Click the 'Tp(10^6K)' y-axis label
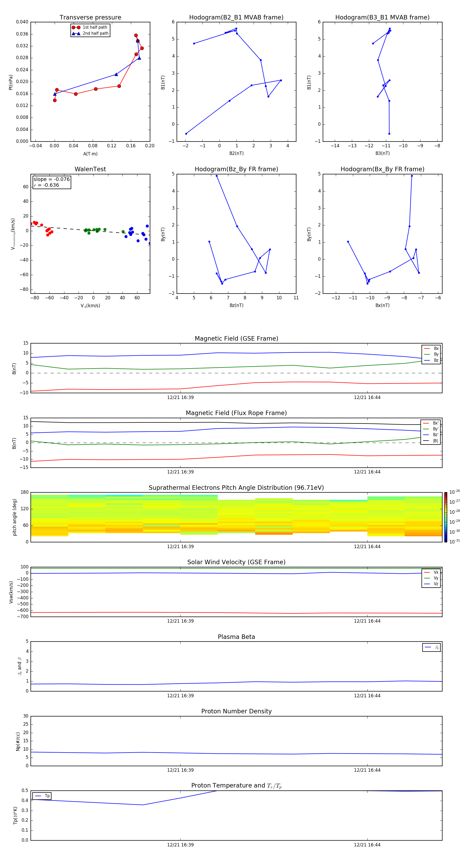 coord(15,815)
